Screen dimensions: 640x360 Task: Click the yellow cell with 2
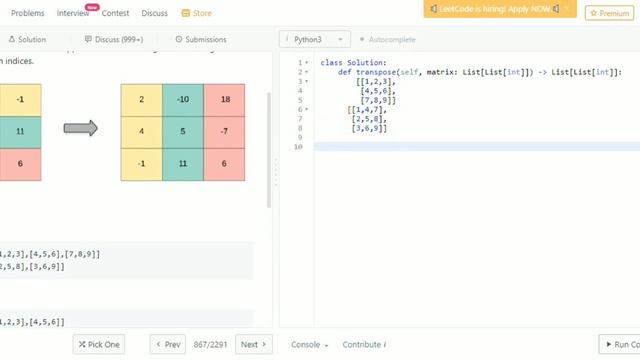coord(141,100)
